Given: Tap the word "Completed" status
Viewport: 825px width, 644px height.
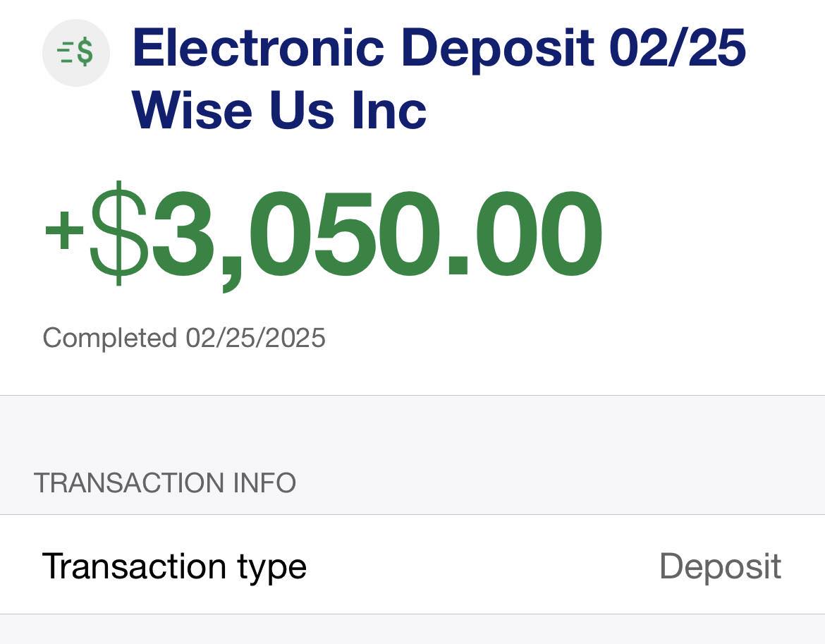Looking at the screenshot, I should [x=111, y=338].
